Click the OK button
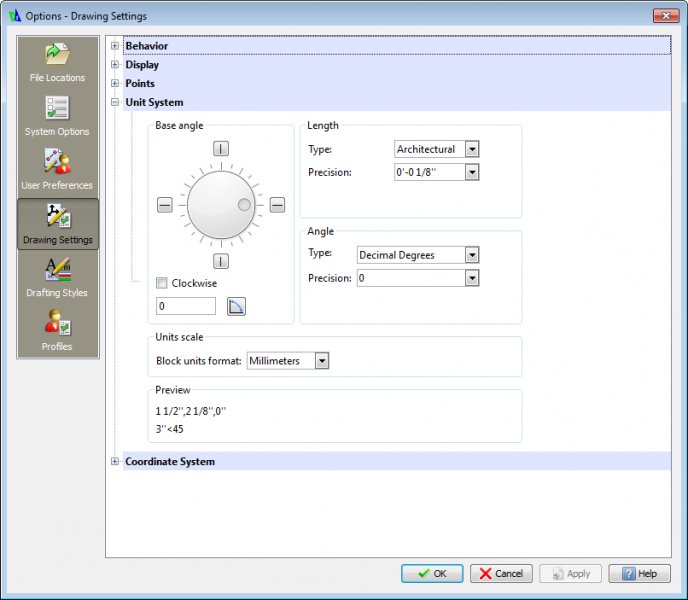This screenshot has height=600, width=688. [x=432, y=574]
